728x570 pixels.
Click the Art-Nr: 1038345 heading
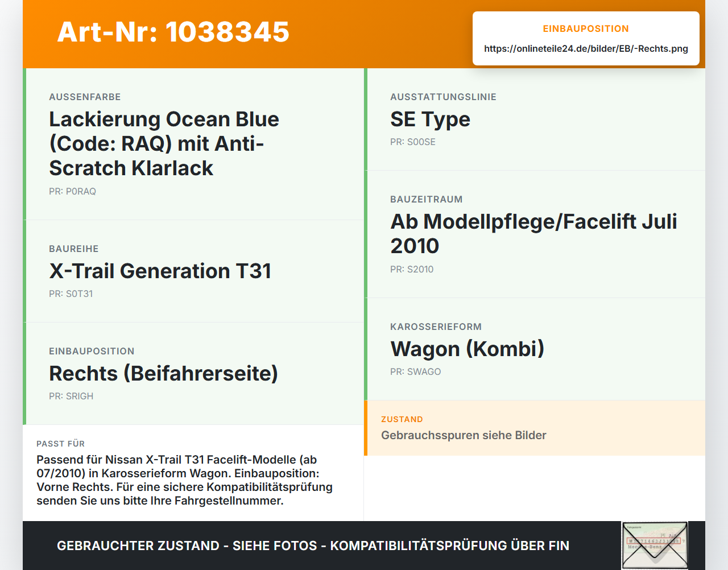point(173,32)
